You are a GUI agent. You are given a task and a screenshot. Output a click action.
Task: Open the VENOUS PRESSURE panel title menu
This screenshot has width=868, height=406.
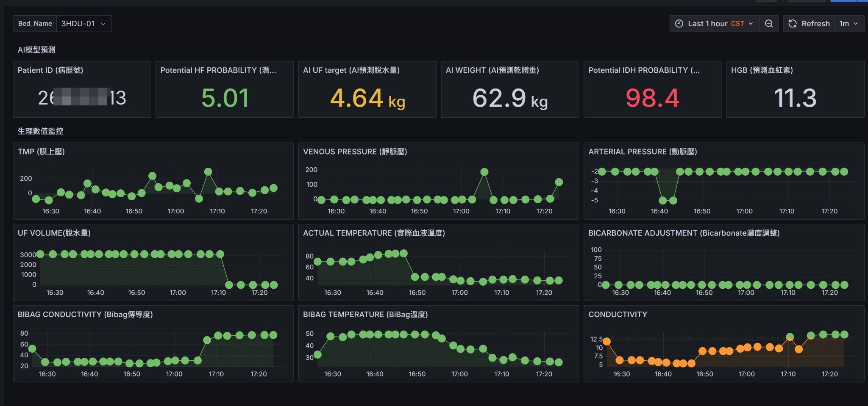(x=355, y=152)
